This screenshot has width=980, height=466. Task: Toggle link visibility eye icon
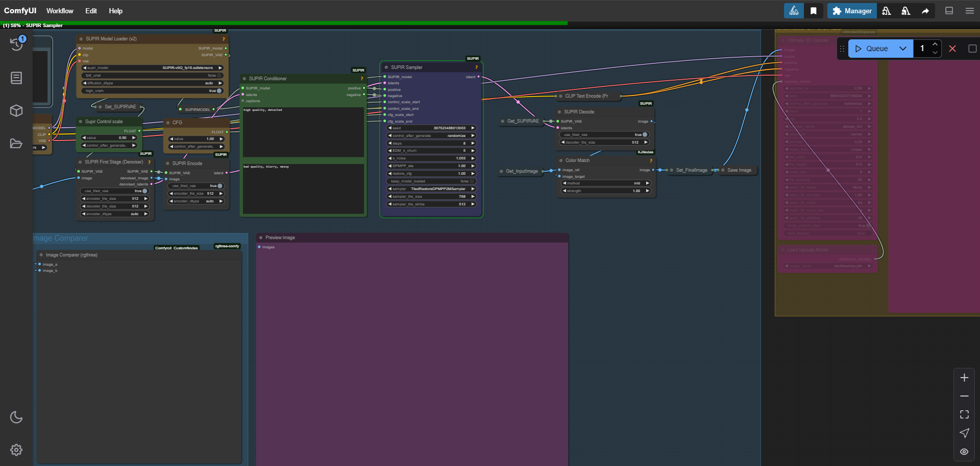coord(964,452)
